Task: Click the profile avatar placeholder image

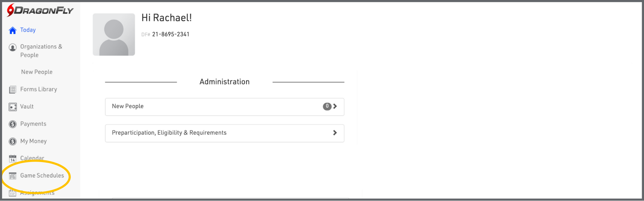Action: click(x=114, y=35)
